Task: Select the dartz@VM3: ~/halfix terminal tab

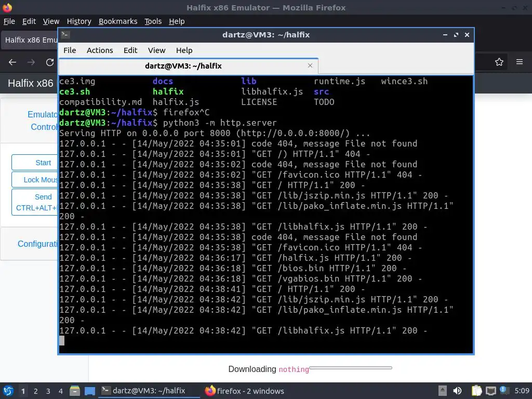Action: pyautogui.click(x=188, y=66)
